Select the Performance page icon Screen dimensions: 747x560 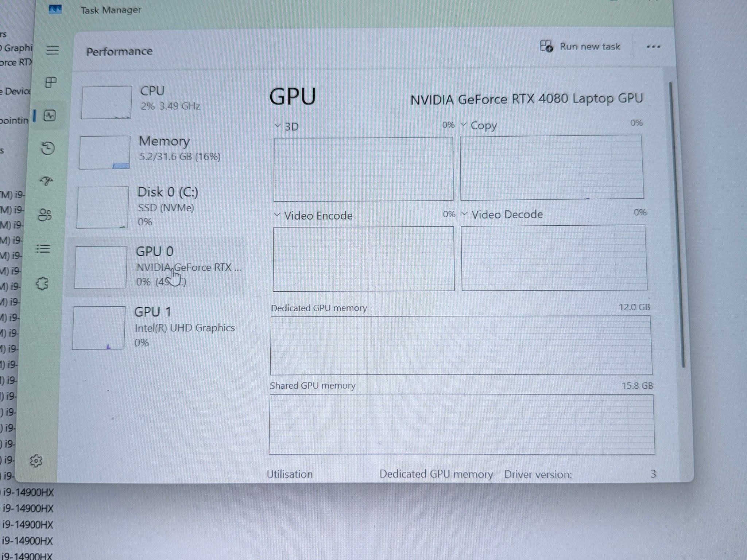tap(50, 116)
